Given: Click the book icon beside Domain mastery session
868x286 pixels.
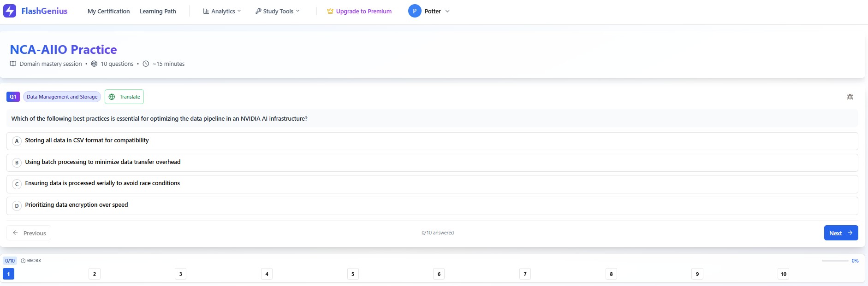Looking at the screenshot, I should point(13,64).
